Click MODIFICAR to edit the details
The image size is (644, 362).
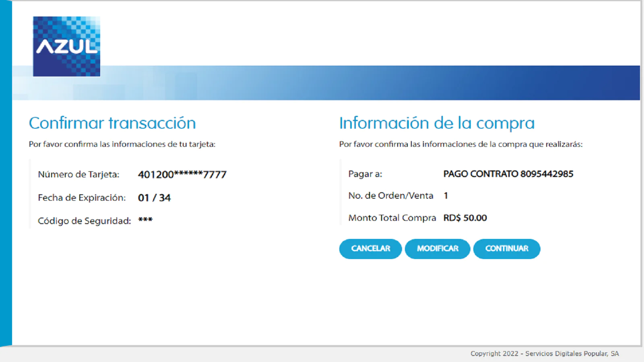coord(438,249)
